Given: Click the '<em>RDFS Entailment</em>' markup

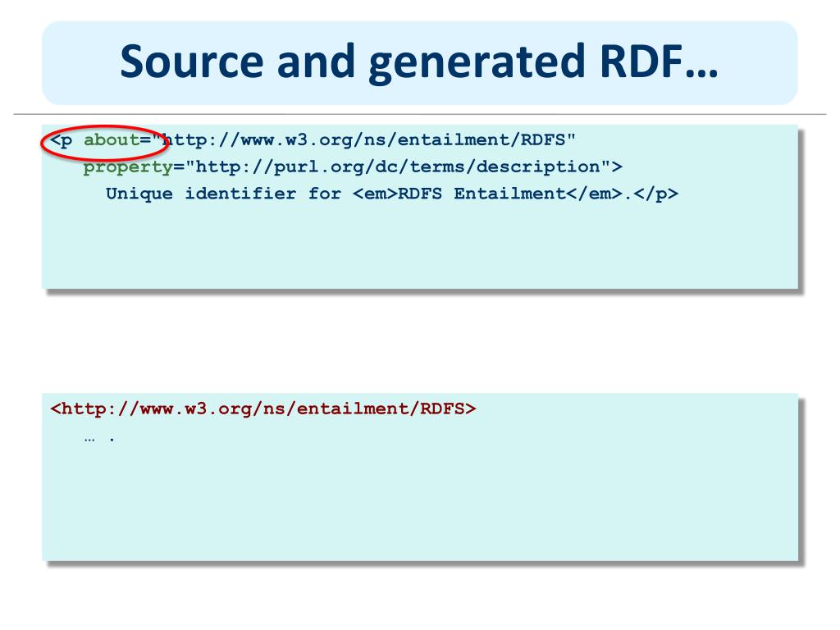Looking at the screenshot, I should point(487,194).
